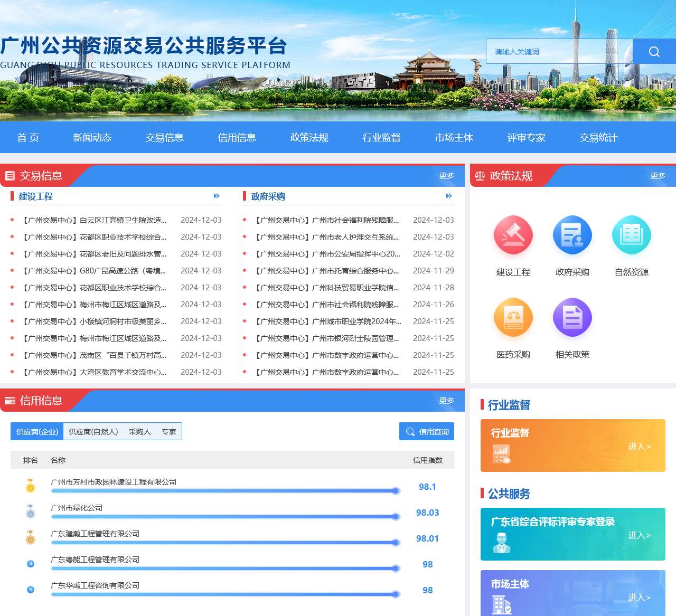Click the 信用查询 button
This screenshot has width=676, height=616.
(x=427, y=432)
